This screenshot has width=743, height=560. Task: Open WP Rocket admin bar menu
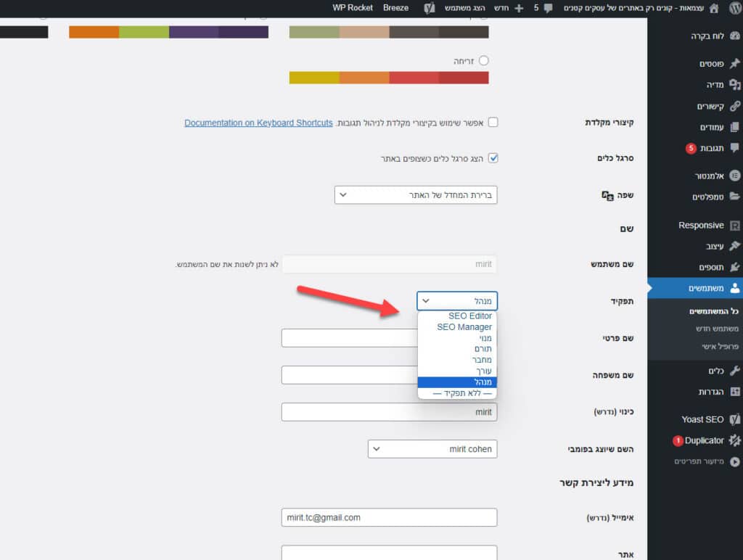(353, 8)
